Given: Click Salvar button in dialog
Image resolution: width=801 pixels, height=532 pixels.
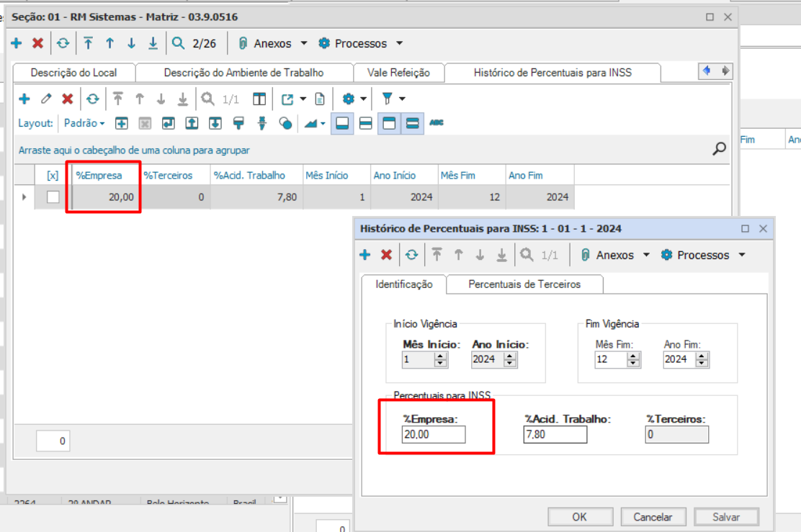Looking at the screenshot, I should [726, 517].
